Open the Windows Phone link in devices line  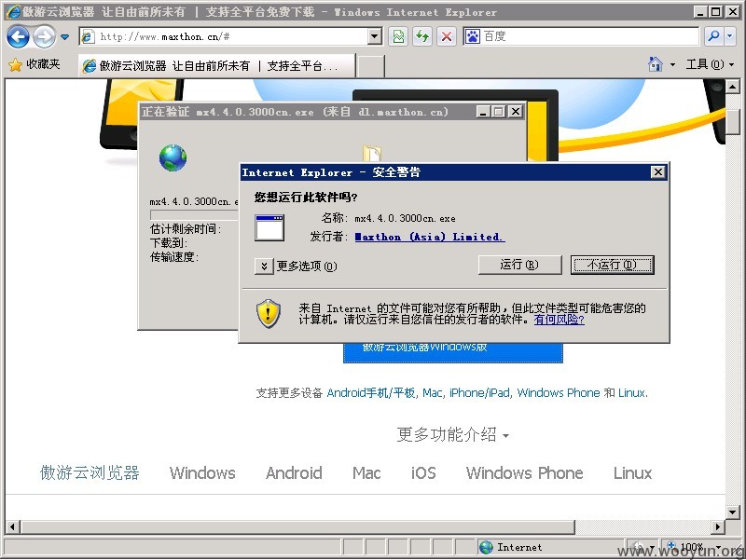click(558, 393)
